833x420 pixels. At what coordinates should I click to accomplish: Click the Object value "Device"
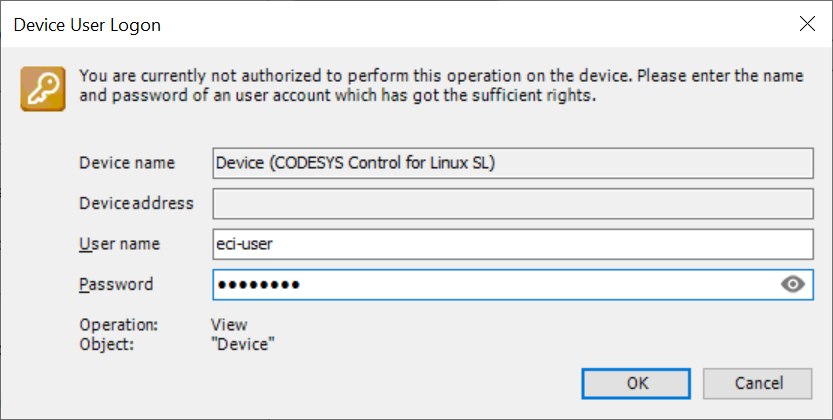tap(243, 344)
